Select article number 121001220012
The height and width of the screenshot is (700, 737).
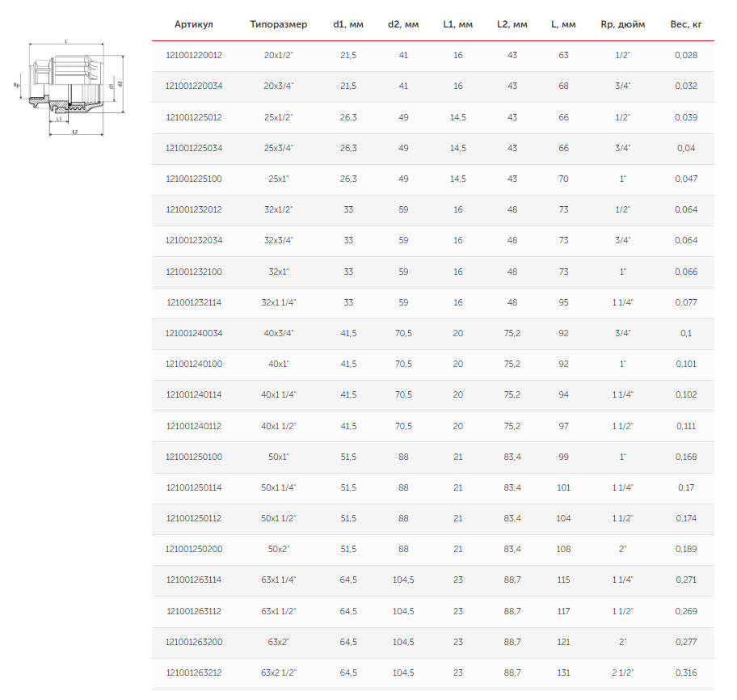tap(194, 55)
